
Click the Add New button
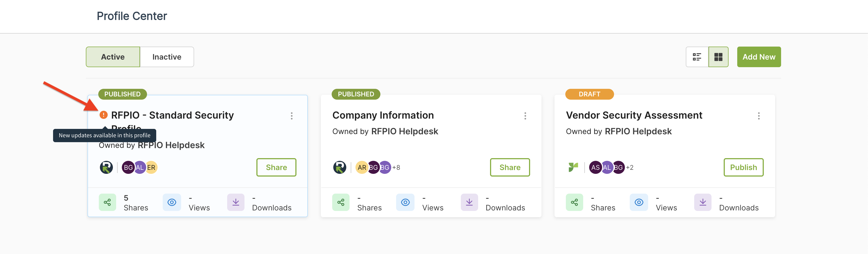click(759, 57)
